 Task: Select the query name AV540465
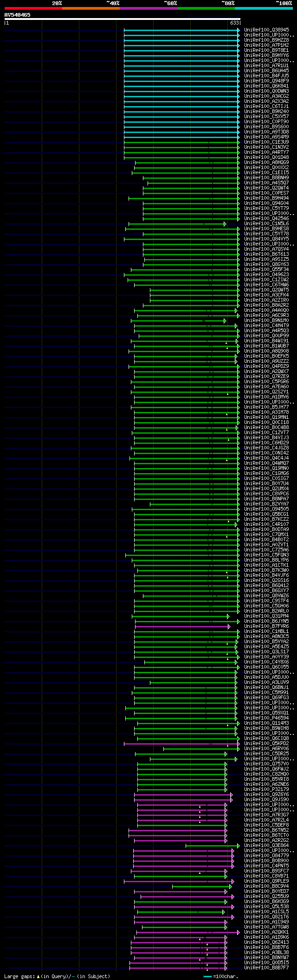pyautogui.click(x=18, y=15)
